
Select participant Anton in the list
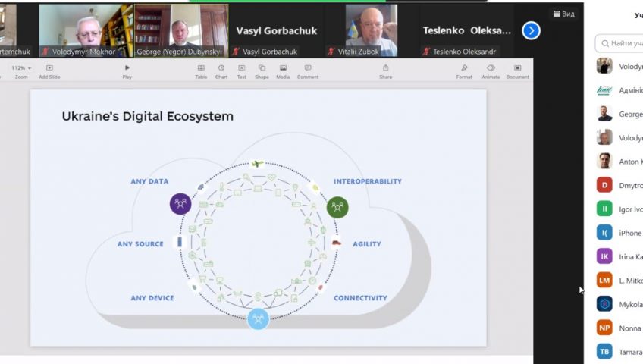[x=619, y=162]
